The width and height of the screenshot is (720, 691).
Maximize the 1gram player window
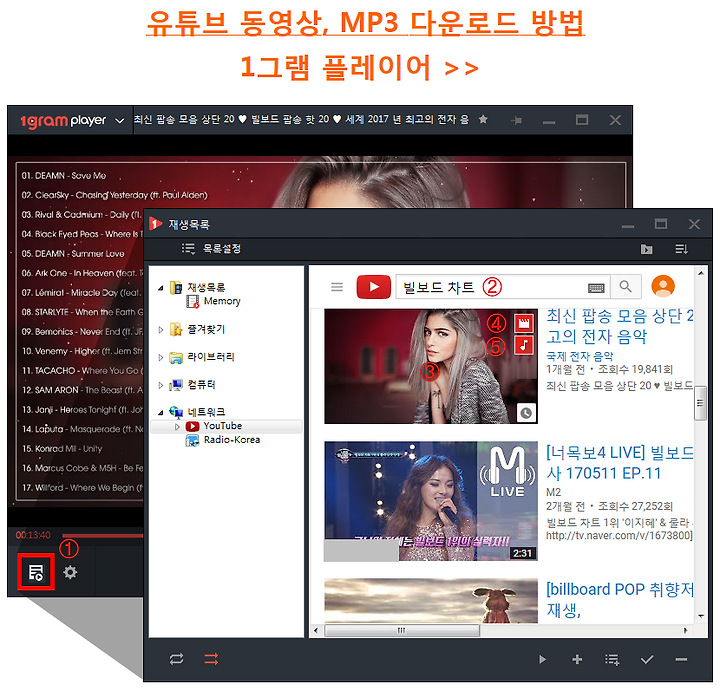point(582,120)
